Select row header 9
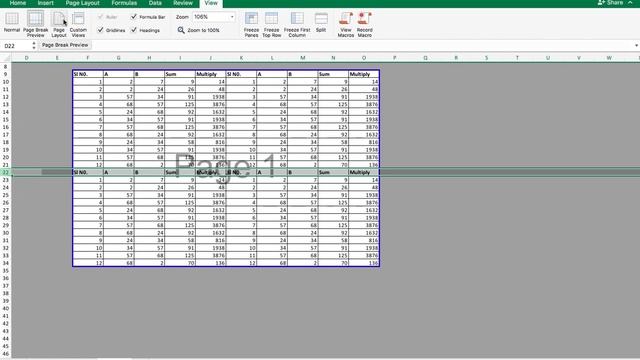The height and width of the screenshot is (360, 640). (6, 74)
